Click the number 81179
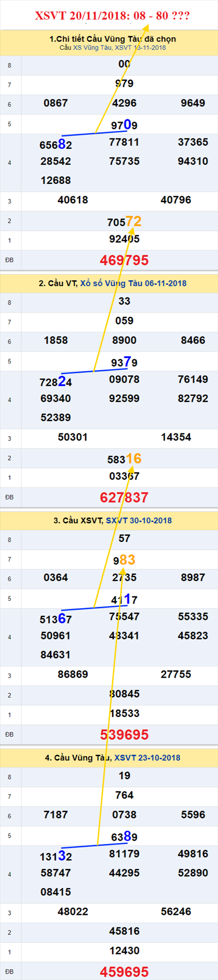This screenshot has height=980, width=218. 124,853
